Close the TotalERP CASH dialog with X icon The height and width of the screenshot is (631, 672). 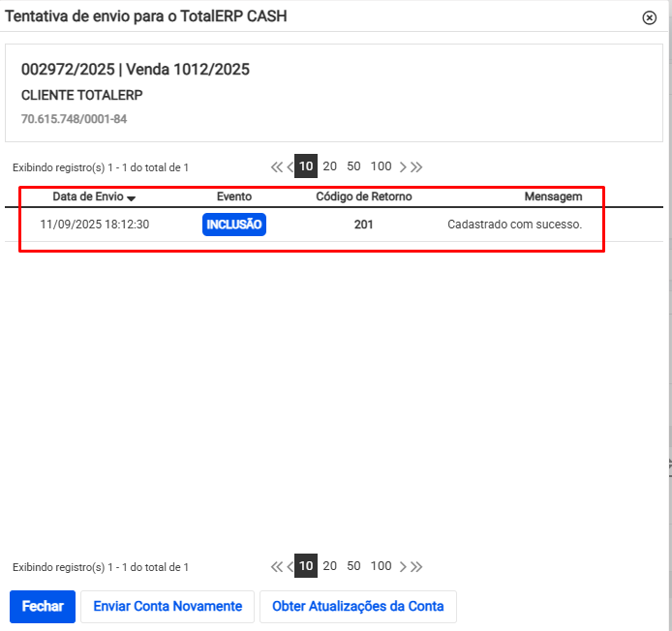coord(650,17)
